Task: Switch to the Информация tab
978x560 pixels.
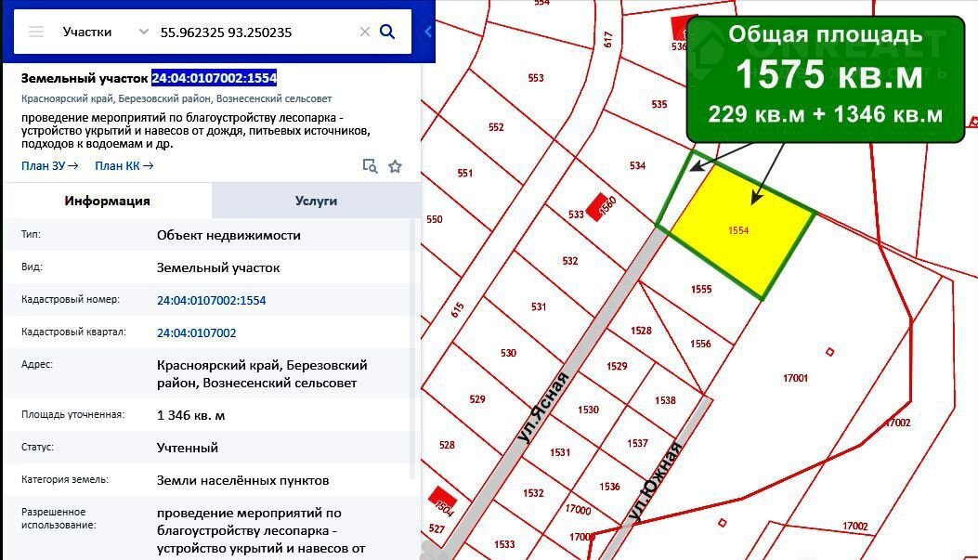Action: pos(107,201)
